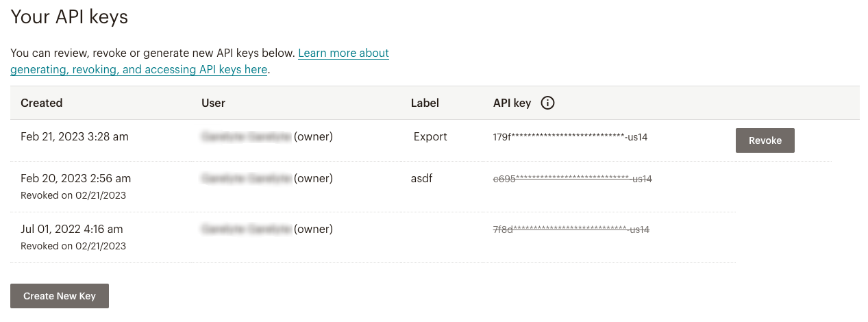Click the API key column header text
868x322 pixels.
512,103
